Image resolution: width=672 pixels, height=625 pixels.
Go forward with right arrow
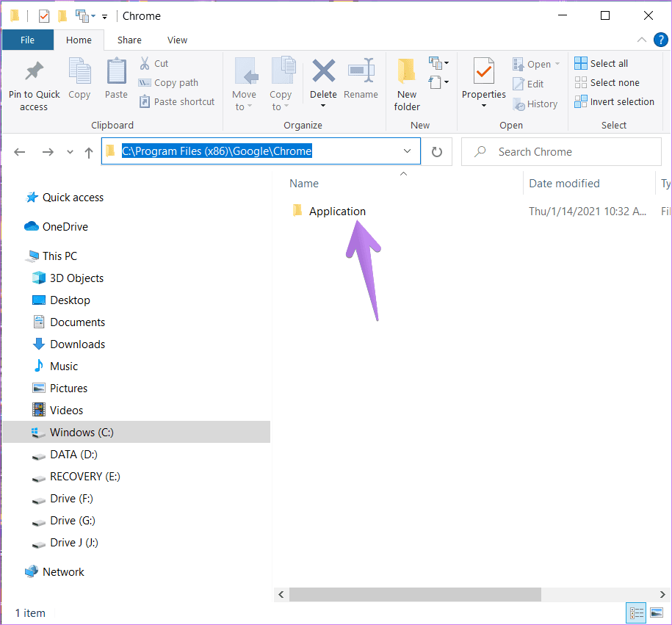48,152
